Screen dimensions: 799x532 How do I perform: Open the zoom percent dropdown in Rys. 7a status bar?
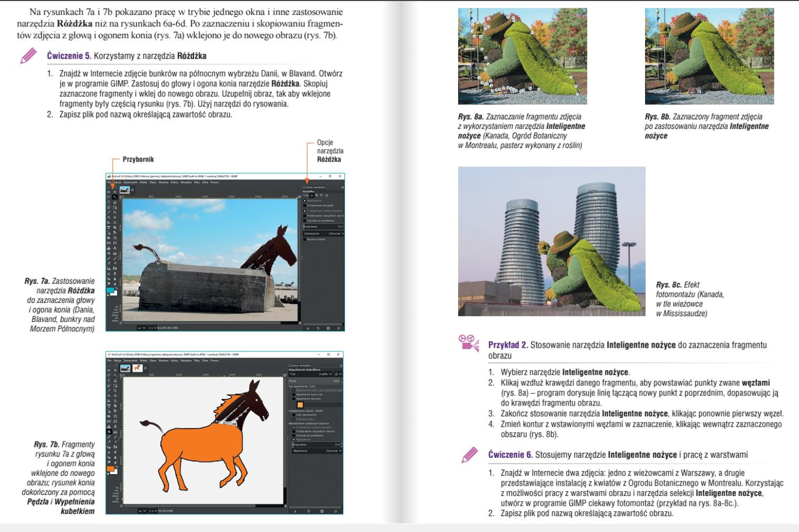coord(152,328)
